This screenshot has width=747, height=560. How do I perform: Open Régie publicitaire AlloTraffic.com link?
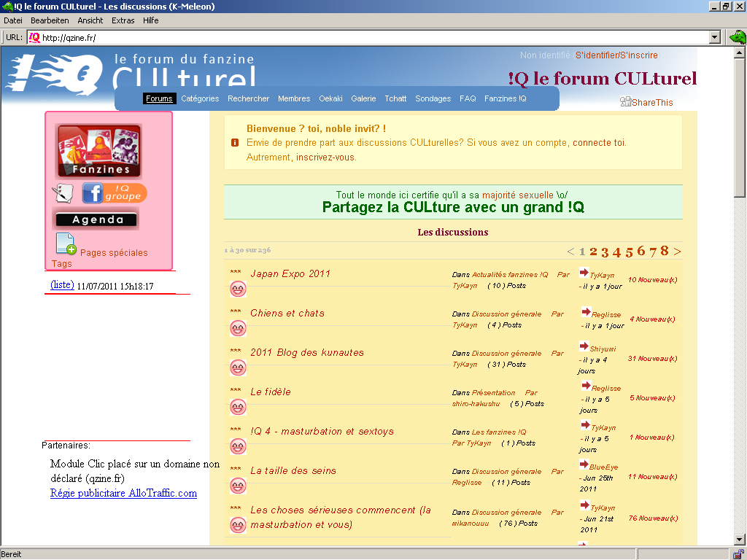pos(123,493)
